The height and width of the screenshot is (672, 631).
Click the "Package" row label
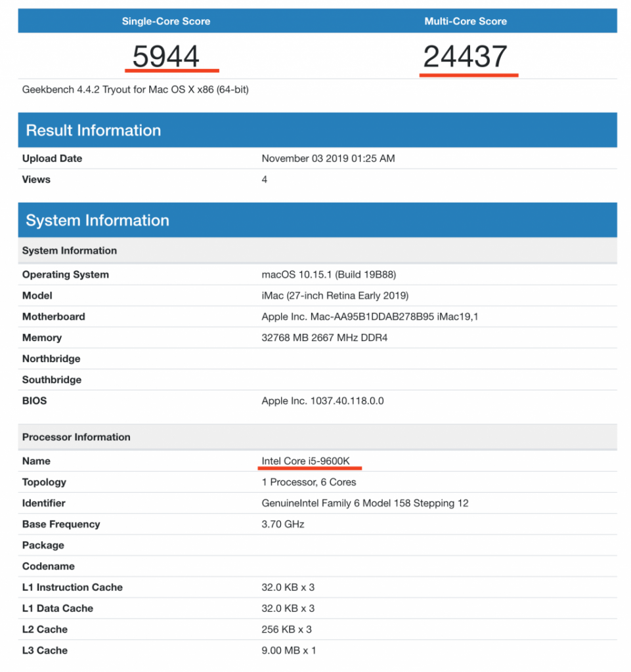tap(43, 545)
